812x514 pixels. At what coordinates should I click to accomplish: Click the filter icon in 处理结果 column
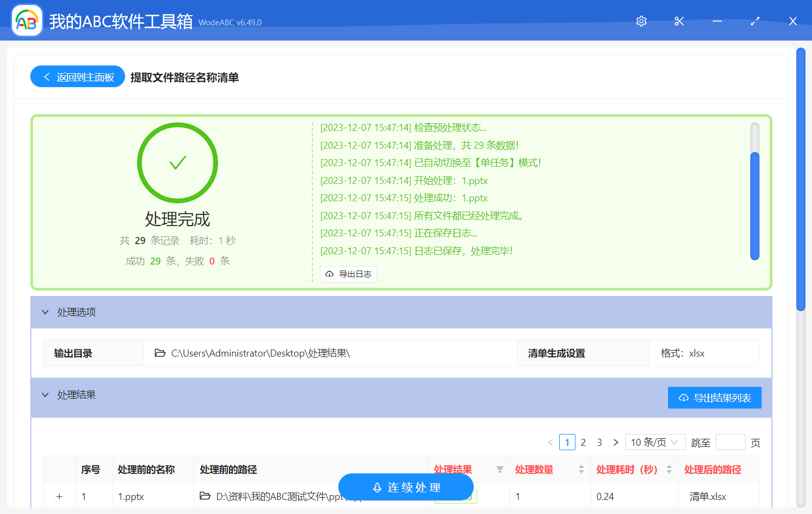500,470
